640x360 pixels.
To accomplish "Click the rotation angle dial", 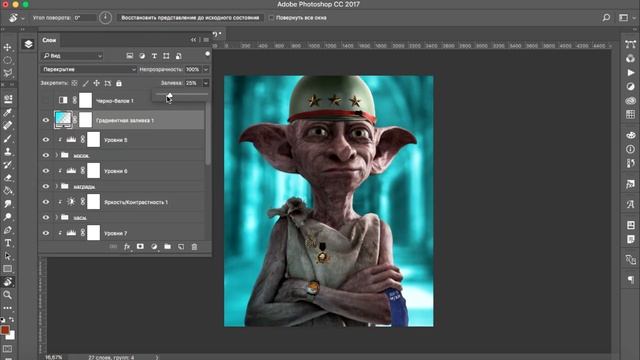I will coord(105,18).
